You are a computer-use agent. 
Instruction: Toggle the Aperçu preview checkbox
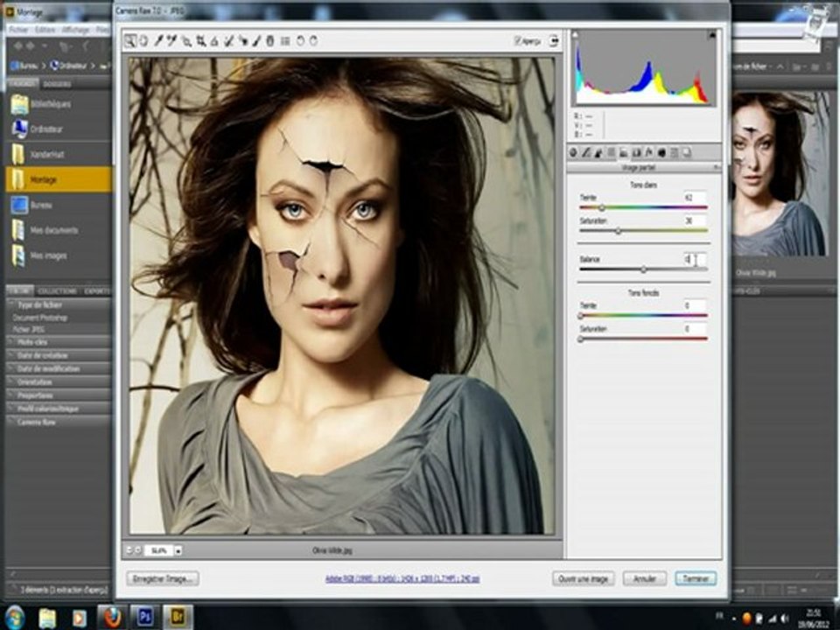[517, 41]
